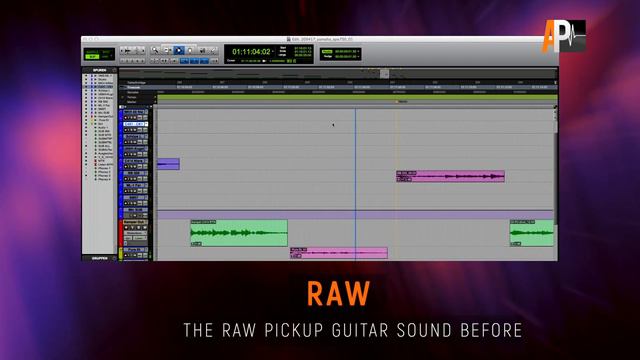Select the pink clip in the upper track
The height and width of the screenshot is (360, 640).
click(x=450, y=176)
